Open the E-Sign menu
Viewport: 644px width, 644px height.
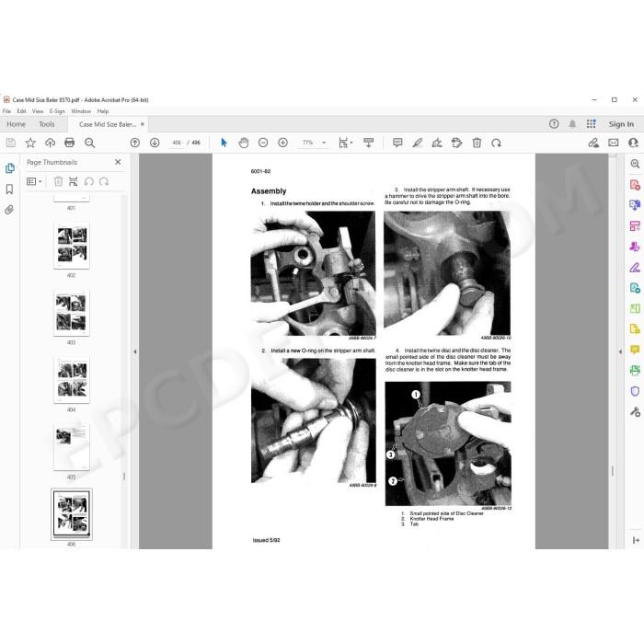point(57,111)
